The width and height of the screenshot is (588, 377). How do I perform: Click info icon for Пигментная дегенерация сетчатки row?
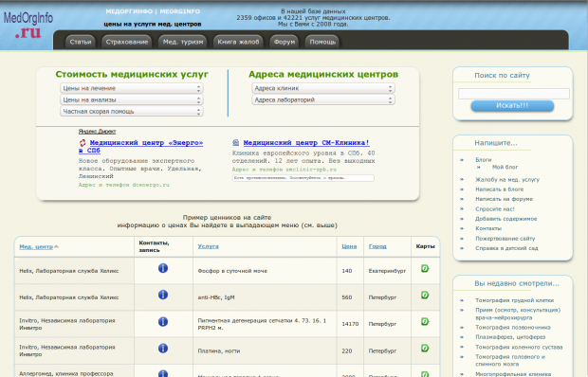click(x=163, y=322)
